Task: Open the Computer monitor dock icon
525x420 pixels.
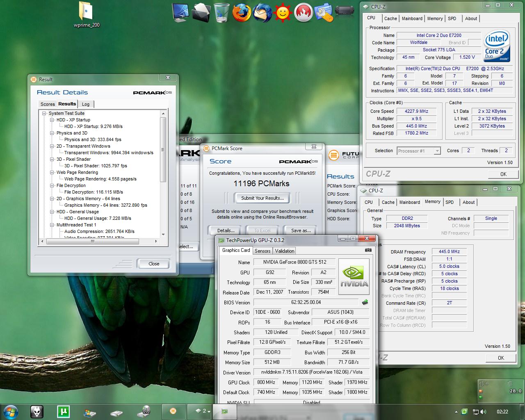Action: 180,12
